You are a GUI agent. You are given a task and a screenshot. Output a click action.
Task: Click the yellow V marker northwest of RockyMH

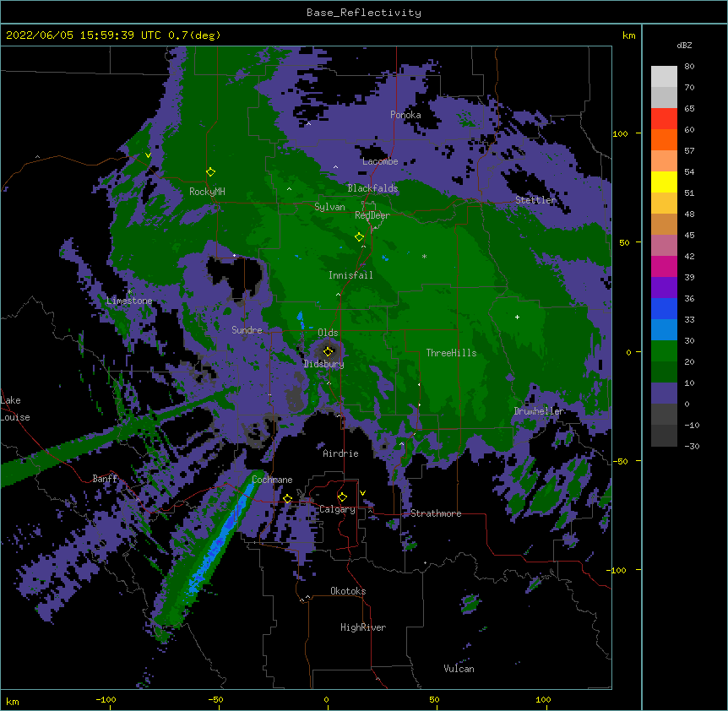click(x=148, y=155)
